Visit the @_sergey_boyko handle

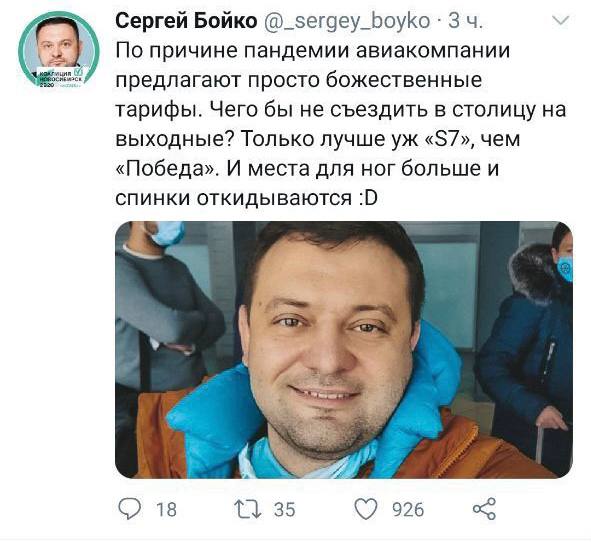point(346,21)
